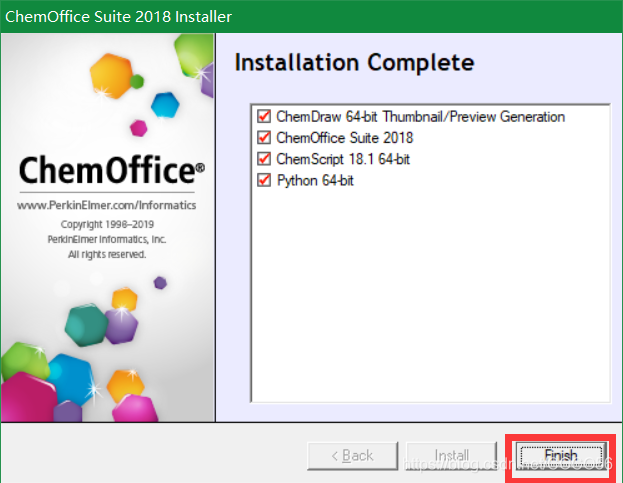The height and width of the screenshot is (483, 623).
Task: Select the 'ChemScript 18.1 64-bit' list entry
Action: [x=343, y=159]
